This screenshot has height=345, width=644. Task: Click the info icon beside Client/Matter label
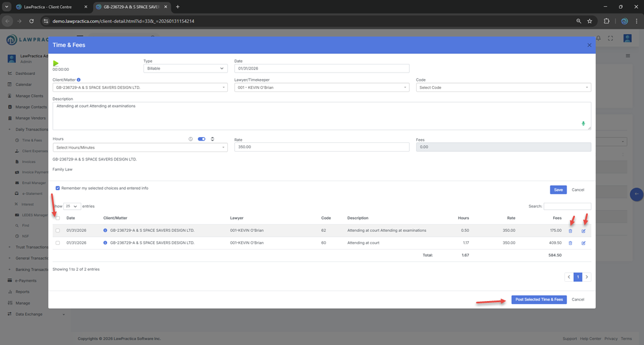[x=79, y=80]
